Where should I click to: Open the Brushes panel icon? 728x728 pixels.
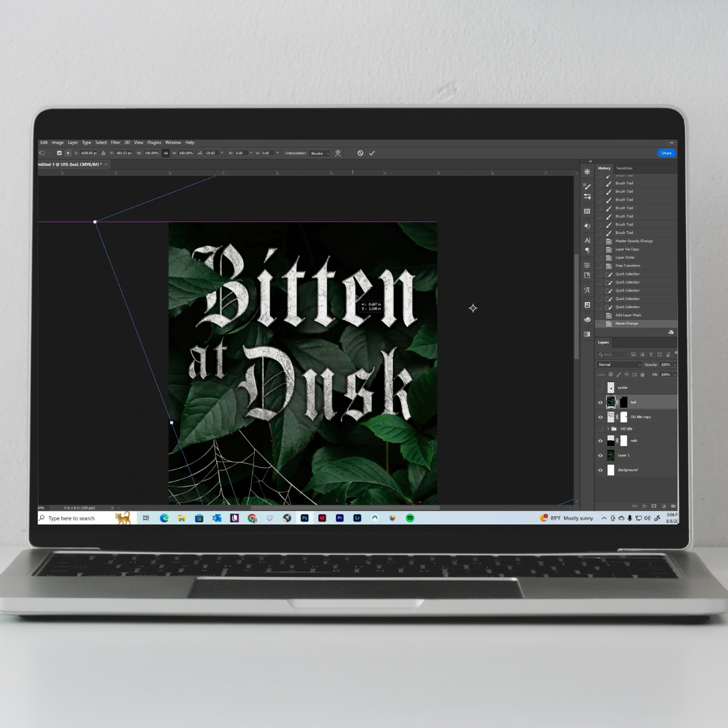click(x=587, y=196)
